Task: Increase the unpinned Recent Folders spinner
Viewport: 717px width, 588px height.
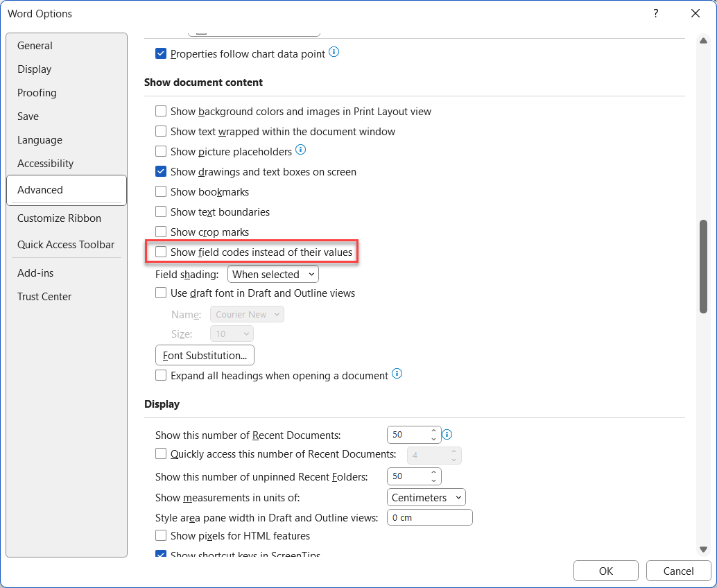Action: pyautogui.click(x=433, y=472)
